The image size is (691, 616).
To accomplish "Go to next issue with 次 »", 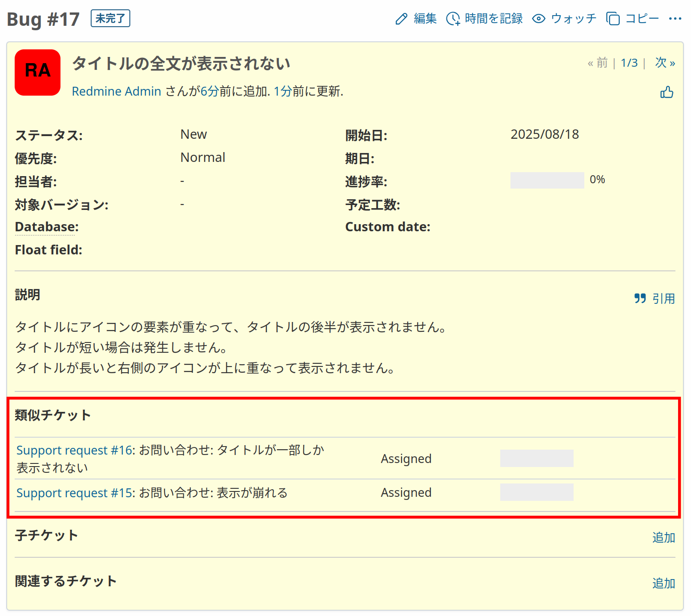I will [x=665, y=63].
